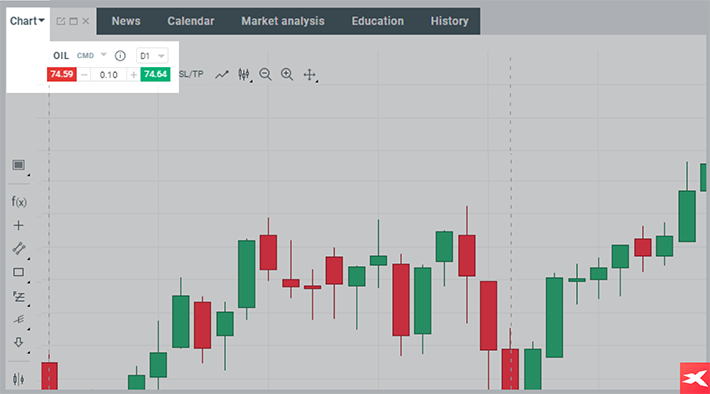Viewport: 710px width, 394px height.
Task: Select the plus crosshair cursor tool
Action: (x=19, y=226)
